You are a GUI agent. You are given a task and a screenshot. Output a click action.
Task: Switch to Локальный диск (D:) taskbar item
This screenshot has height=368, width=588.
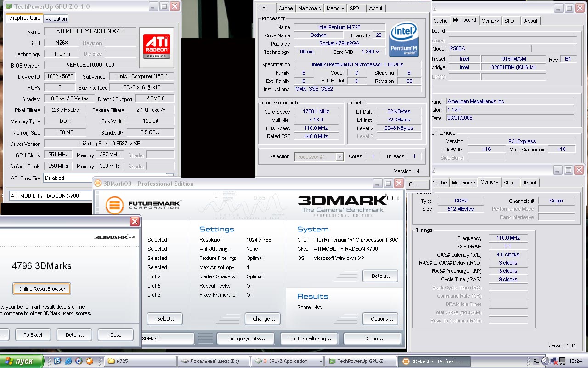click(214, 361)
